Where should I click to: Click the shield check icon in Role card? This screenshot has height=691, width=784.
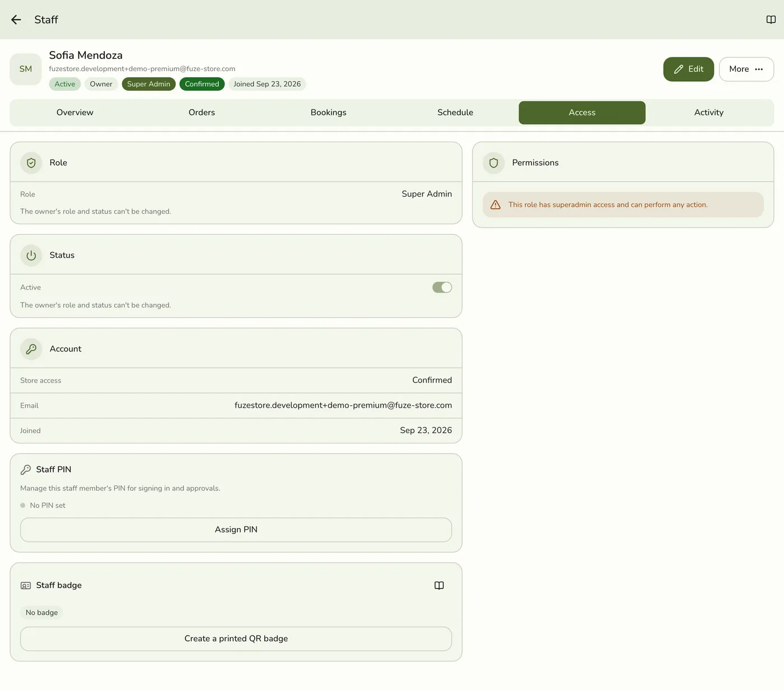pyautogui.click(x=31, y=163)
